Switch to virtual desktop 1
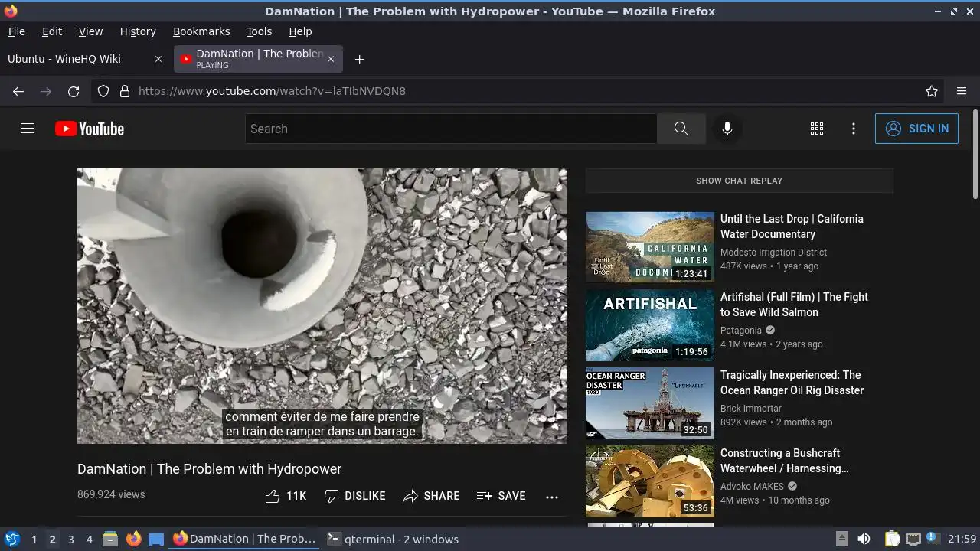 click(x=34, y=539)
